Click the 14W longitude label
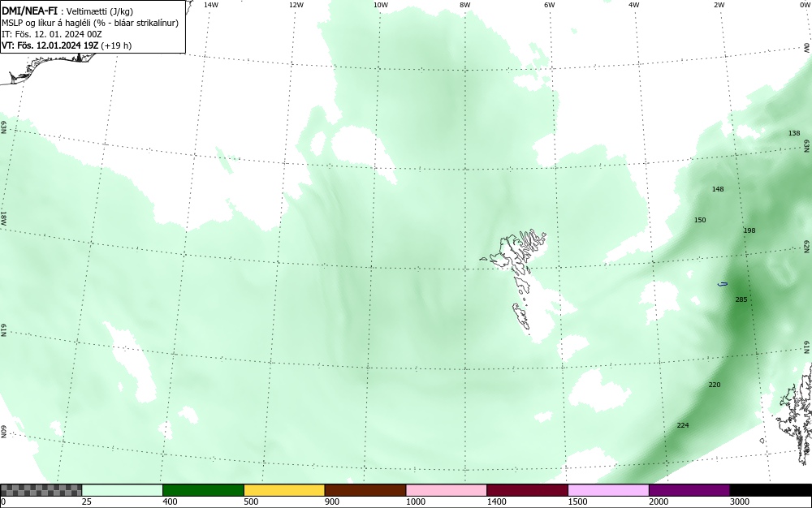Screen dimensions: 812x508 point(211,5)
